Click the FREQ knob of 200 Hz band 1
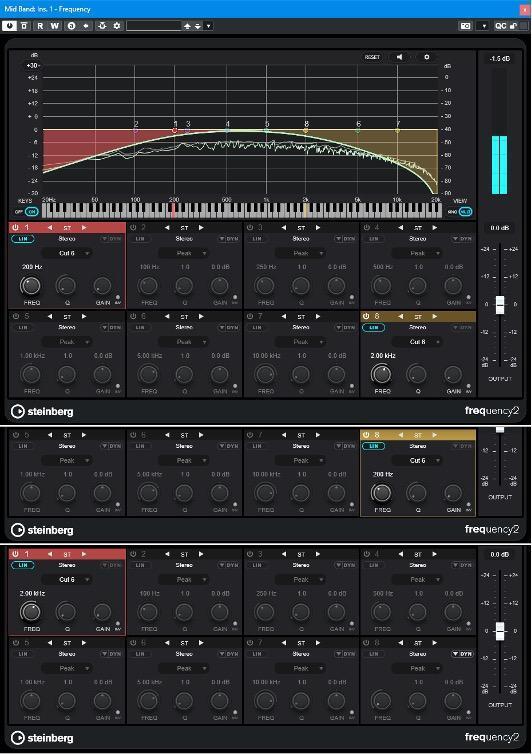This screenshot has width=532, height=754. 30,286
